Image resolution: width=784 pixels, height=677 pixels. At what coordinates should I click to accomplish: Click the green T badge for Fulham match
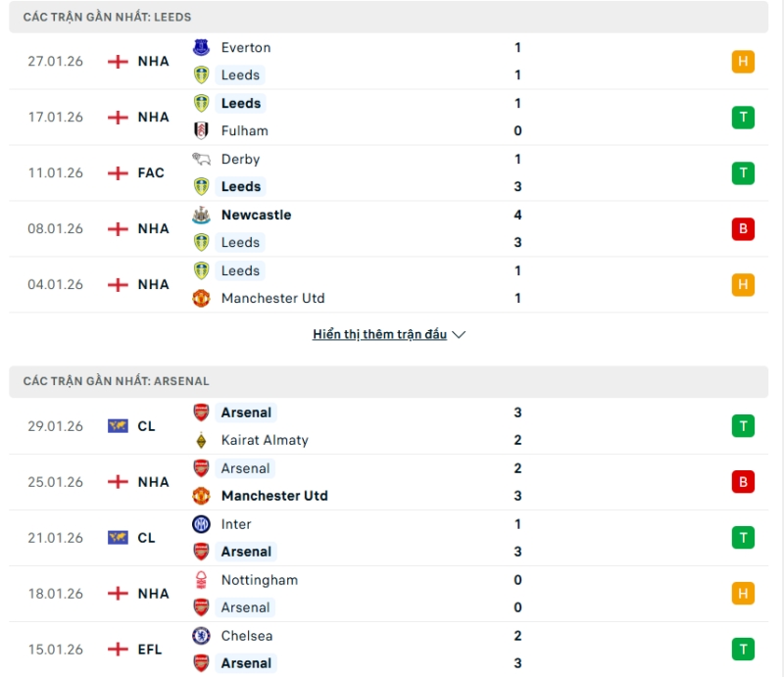tap(743, 118)
